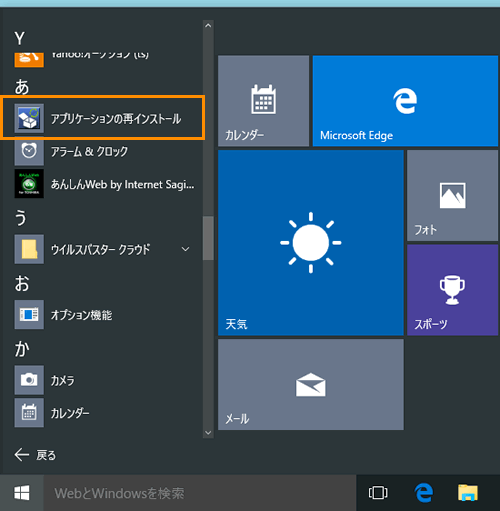
Task: Select the オプション機能 text label
Action: coord(81,315)
